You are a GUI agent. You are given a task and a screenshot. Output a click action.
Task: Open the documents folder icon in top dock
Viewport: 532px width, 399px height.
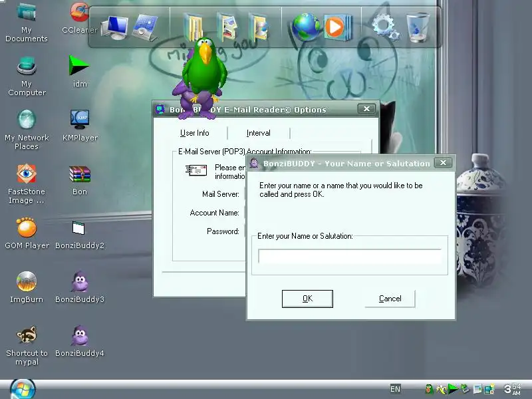[194, 27]
